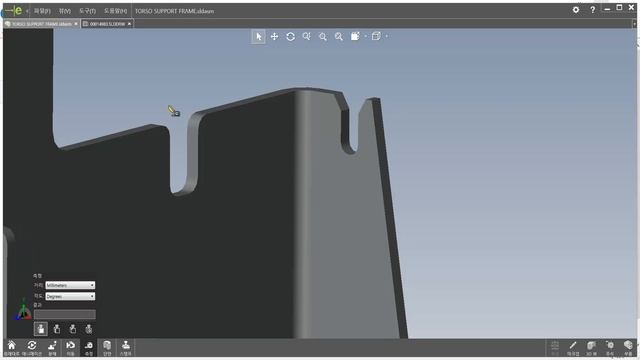Toggle the edge selection filter
Viewport: 640px width, 360px height.
(57, 329)
